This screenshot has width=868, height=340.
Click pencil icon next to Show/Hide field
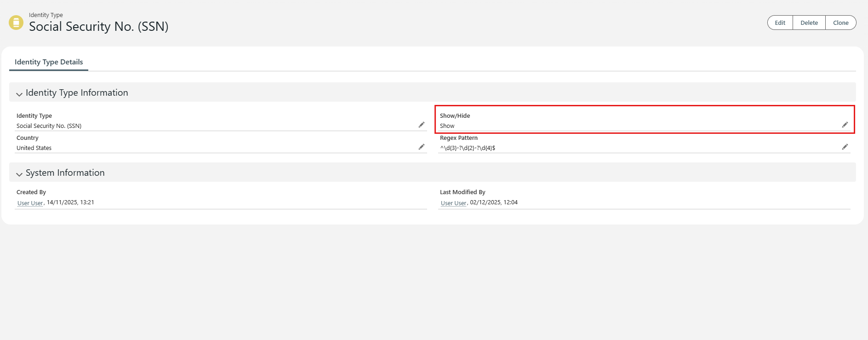pyautogui.click(x=845, y=125)
